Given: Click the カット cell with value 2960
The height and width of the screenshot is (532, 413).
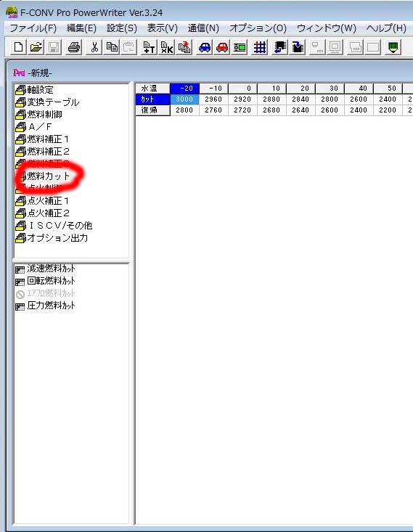Looking at the screenshot, I should coord(213,99).
